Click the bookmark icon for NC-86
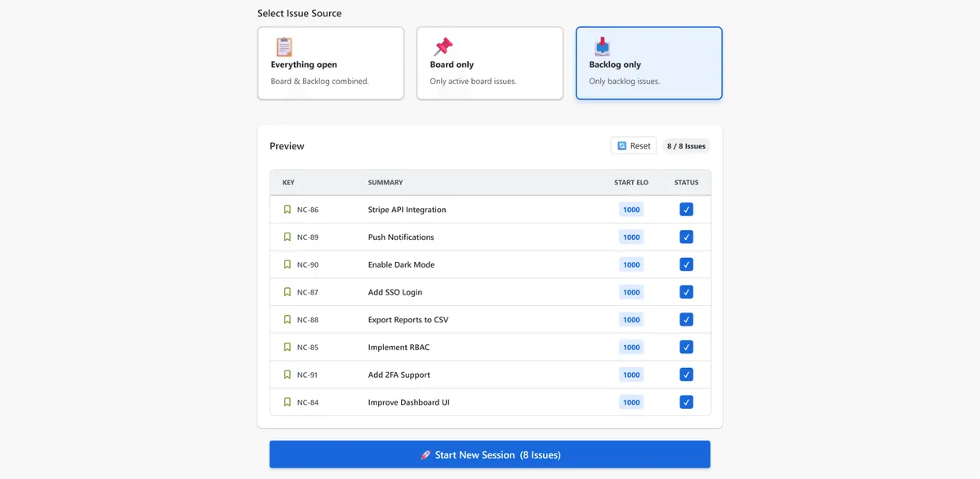980x479 pixels. click(287, 210)
